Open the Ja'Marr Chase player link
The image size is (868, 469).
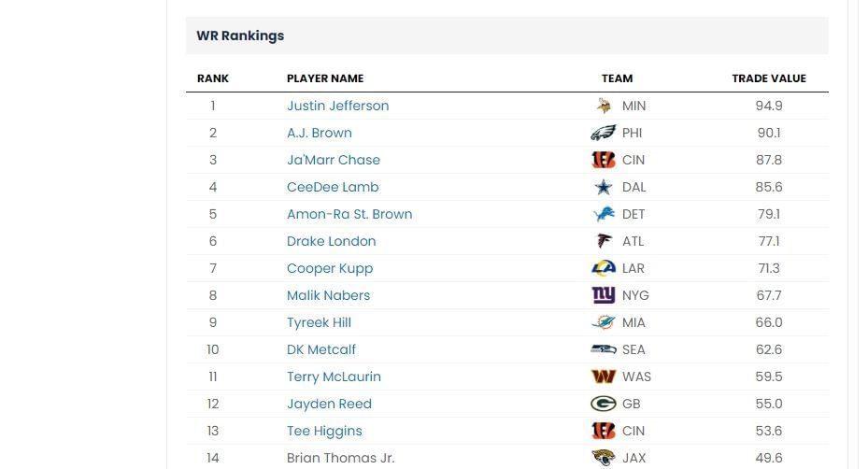[x=334, y=160]
